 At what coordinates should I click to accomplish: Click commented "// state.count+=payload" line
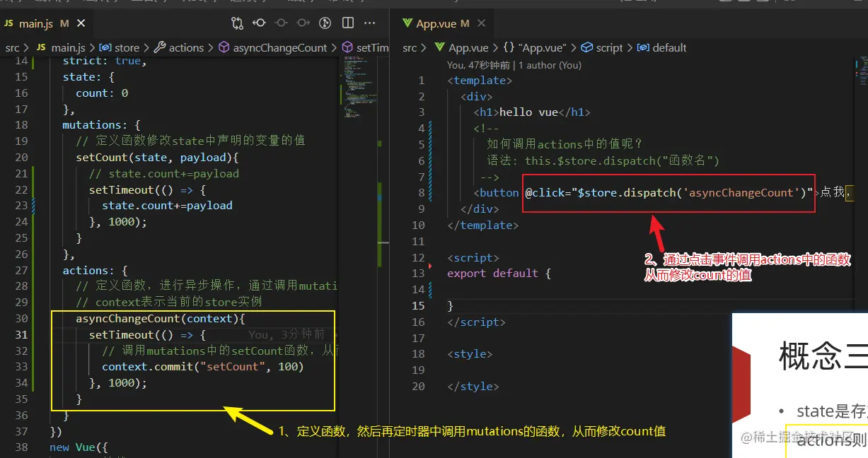[164, 174]
